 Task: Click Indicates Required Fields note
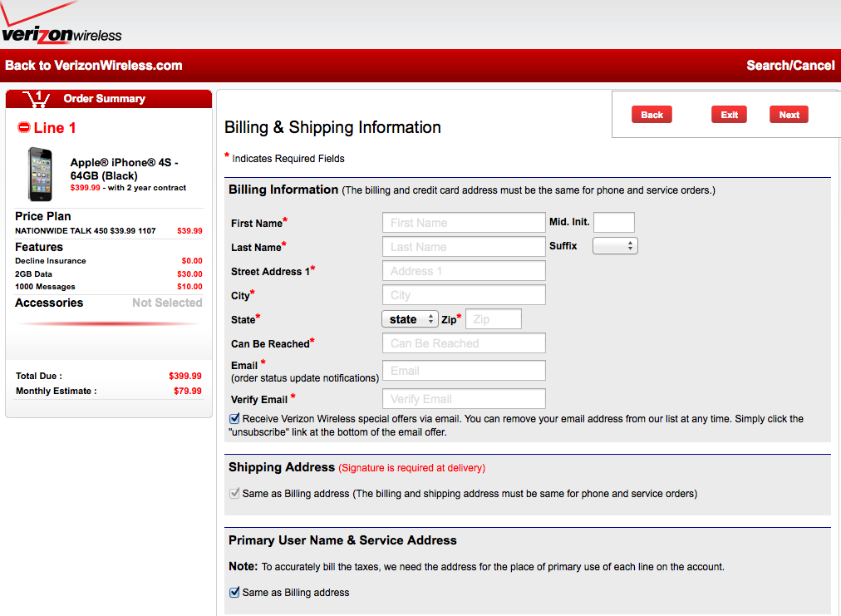[x=288, y=158]
